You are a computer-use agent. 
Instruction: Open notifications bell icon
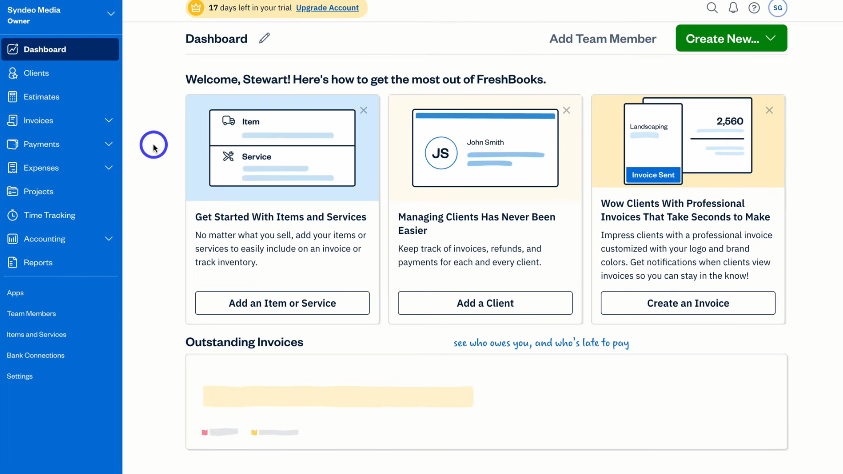[x=733, y=8]
